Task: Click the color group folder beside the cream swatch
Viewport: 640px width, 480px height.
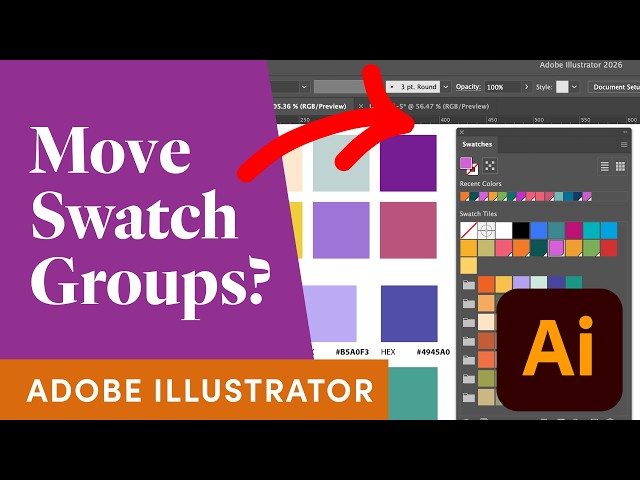Action: pos(469,322)
